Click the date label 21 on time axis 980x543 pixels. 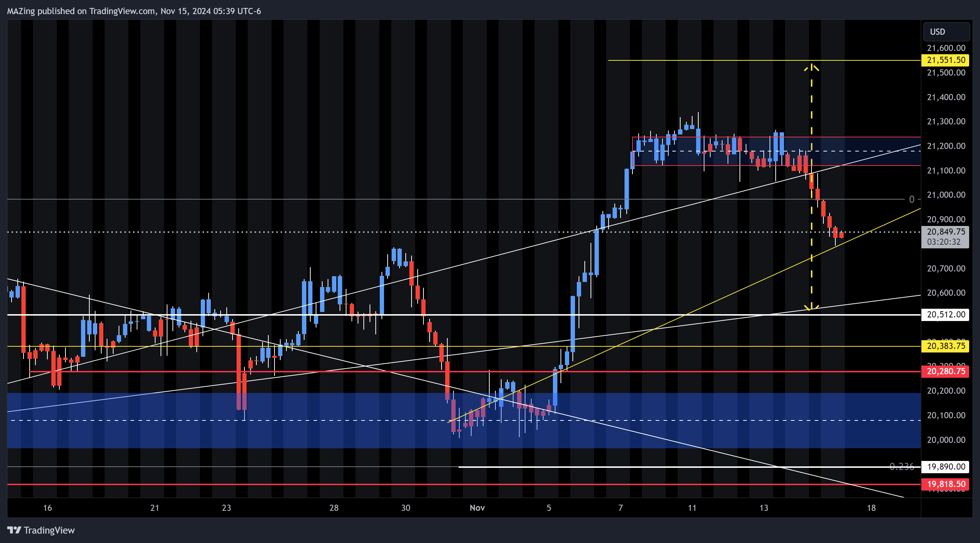click(x=154, y=508)
